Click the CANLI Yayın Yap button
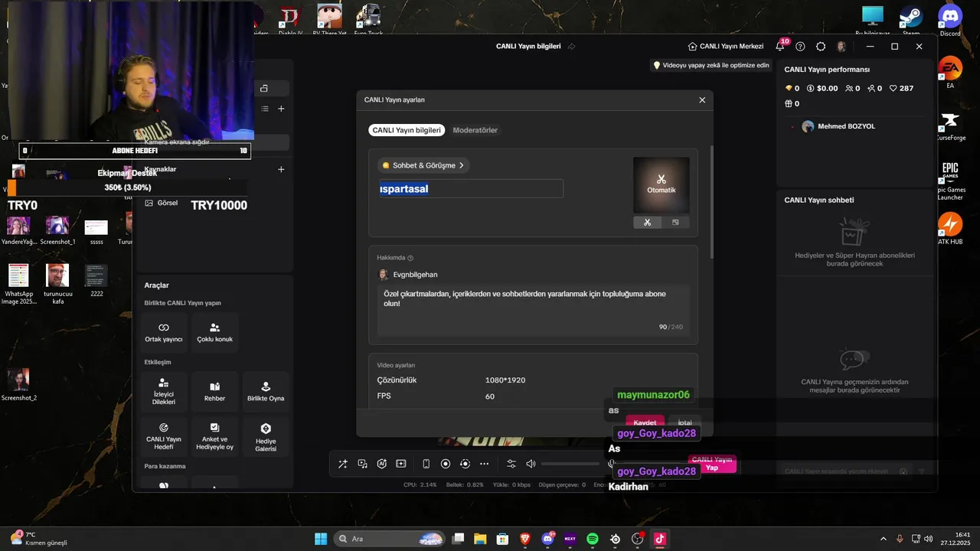Image resolution: width=980 pixels, height=551 pixels. pos(712,464)
